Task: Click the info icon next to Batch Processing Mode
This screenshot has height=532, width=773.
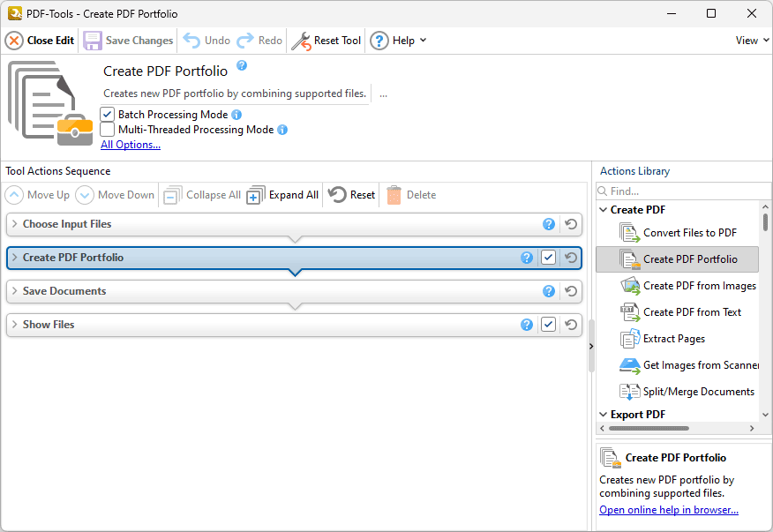Action: point(236,115)
